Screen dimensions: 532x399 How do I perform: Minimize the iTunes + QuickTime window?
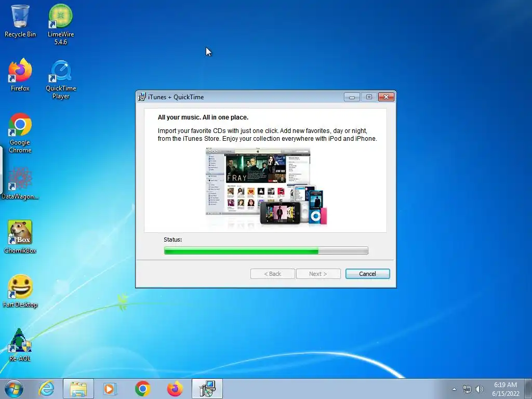[352, 97]
